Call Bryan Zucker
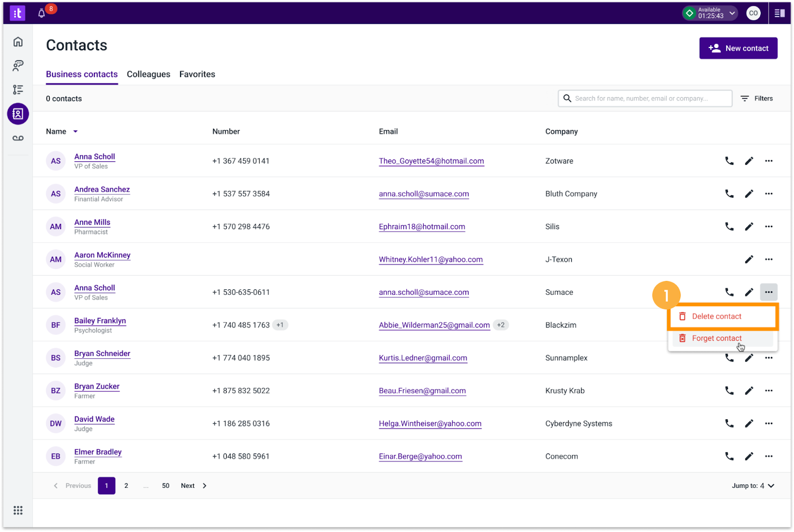This screenshot has height=532, width=794. click(x=729, y=391)
